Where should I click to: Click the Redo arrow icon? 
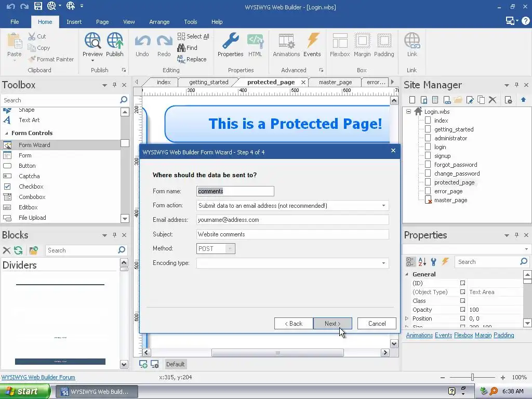[164, 42]
